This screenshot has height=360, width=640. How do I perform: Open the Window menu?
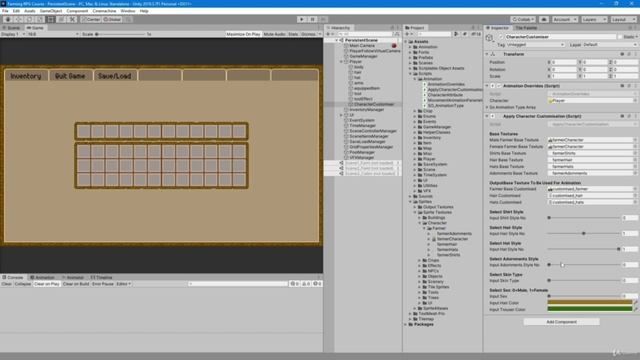coord(127,11)
